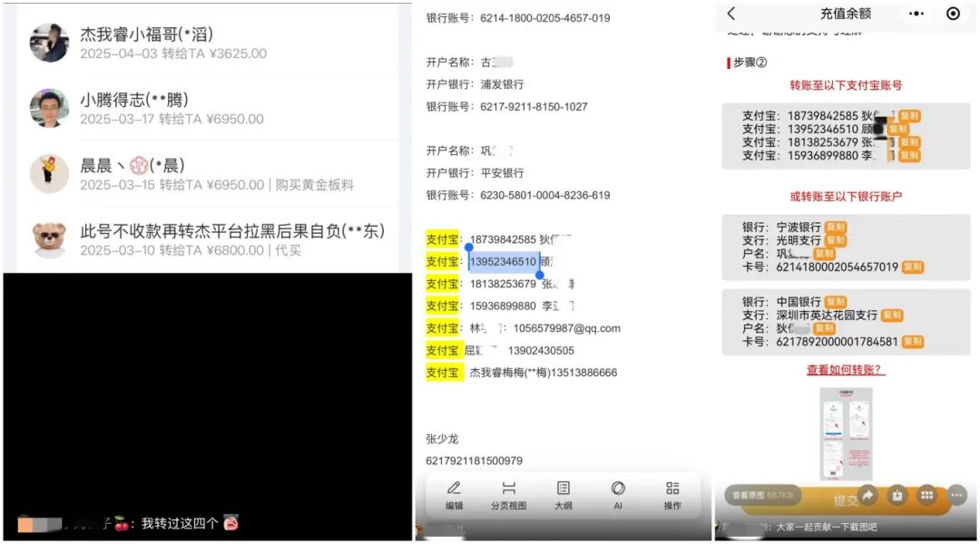Viewport: 980px width, 544px height.
Task: Tap the back arrow in 充值余额 header
Action: pos(731,14)
